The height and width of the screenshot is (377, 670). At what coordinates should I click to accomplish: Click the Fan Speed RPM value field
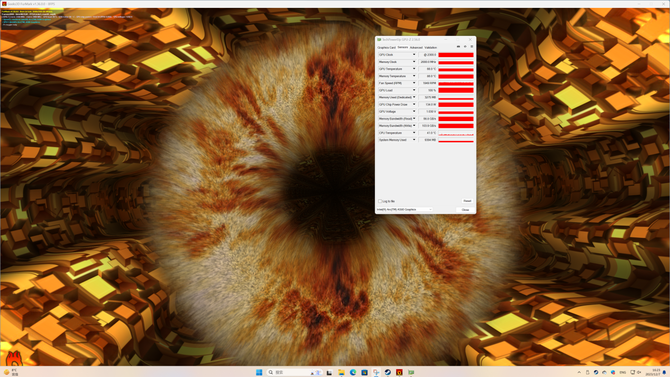point(427,83)
